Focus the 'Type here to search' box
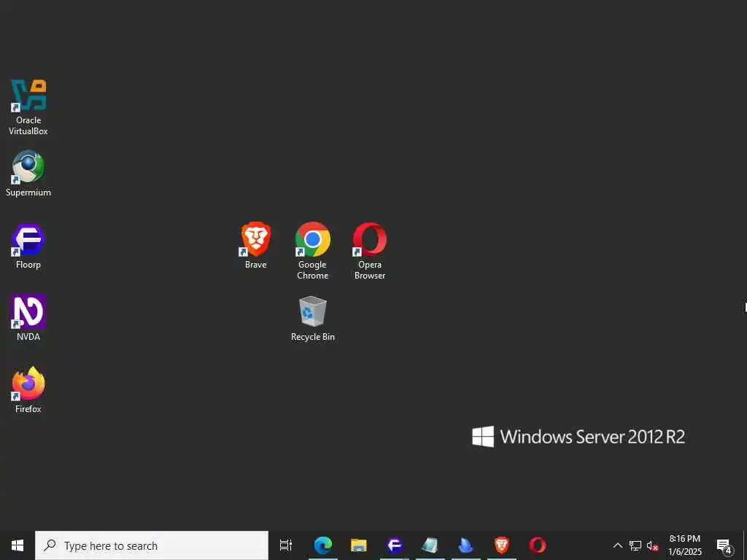This screenshot has height=560, width=747. click(152, 545)
